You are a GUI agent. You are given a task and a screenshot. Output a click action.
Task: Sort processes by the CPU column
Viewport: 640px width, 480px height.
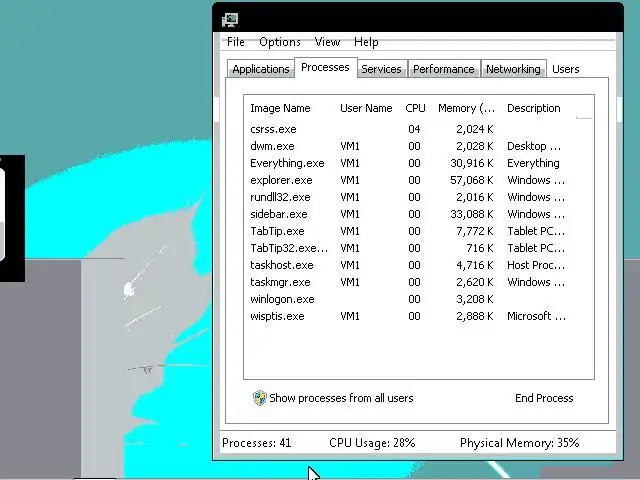coord(416,108)
